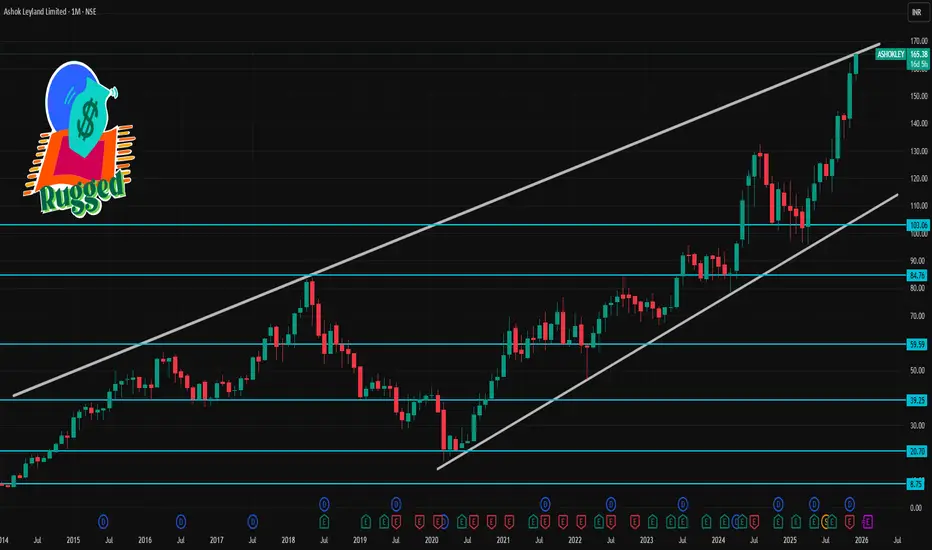Screen dimensions: 932x550
Task: Open the upper dividend marker near July 2018
Action: 324,504
